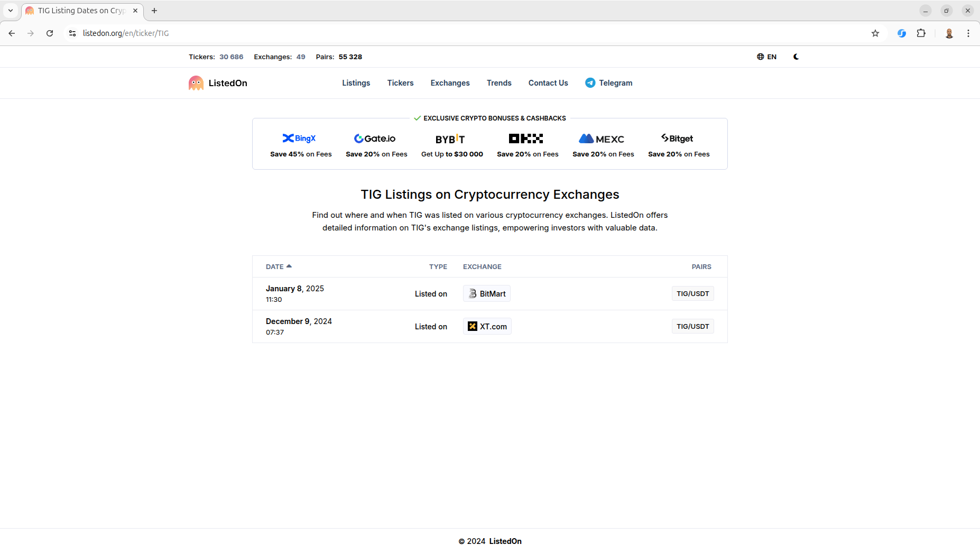Open the BingX bonus offer
Screen dimensions: 980x554
tap(301, 145)
